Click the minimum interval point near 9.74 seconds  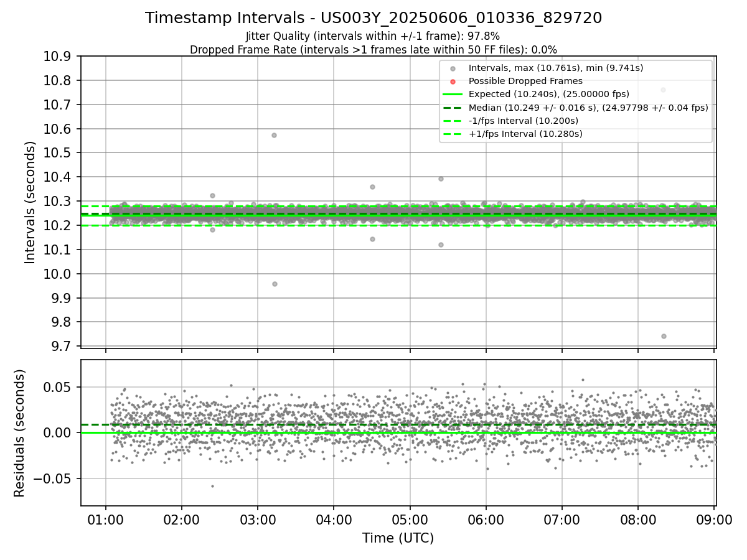pos(664,336)
